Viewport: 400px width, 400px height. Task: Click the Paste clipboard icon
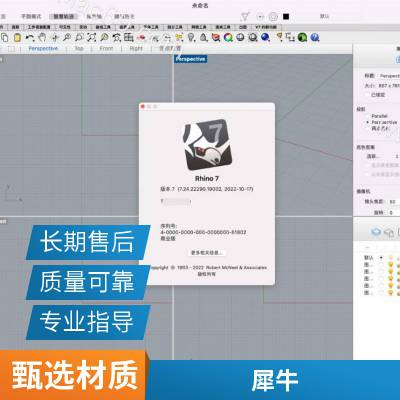(17, 37)
